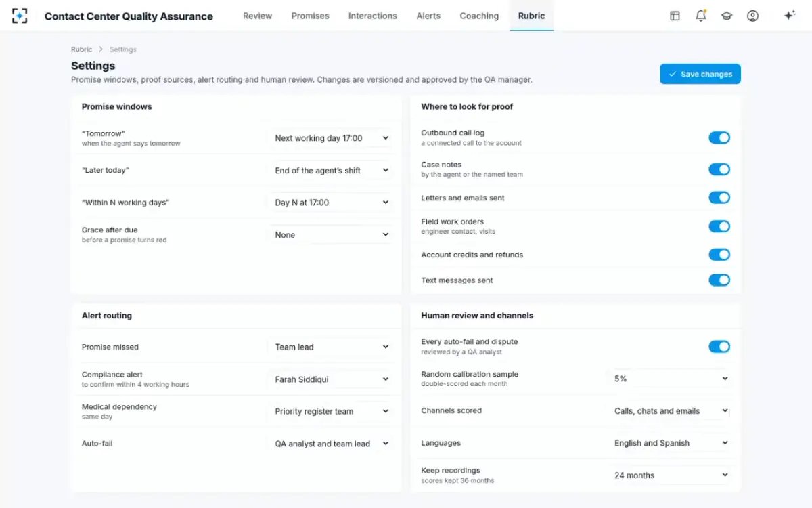Screen dimensions: 812x508
Task: Switch to the Promises tab
Action: coord(310,16)
